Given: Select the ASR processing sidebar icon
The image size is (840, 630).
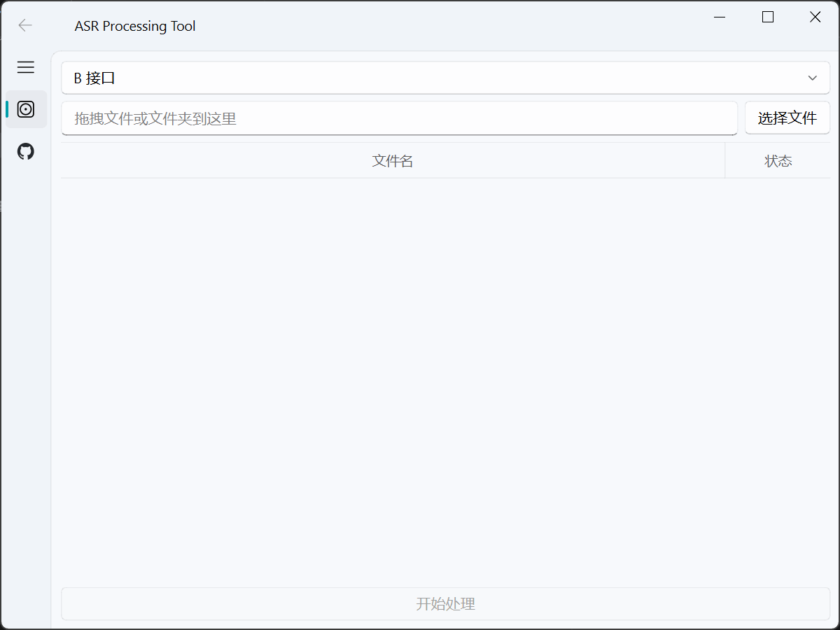Looking at the screenshot, I should point(26,109).
